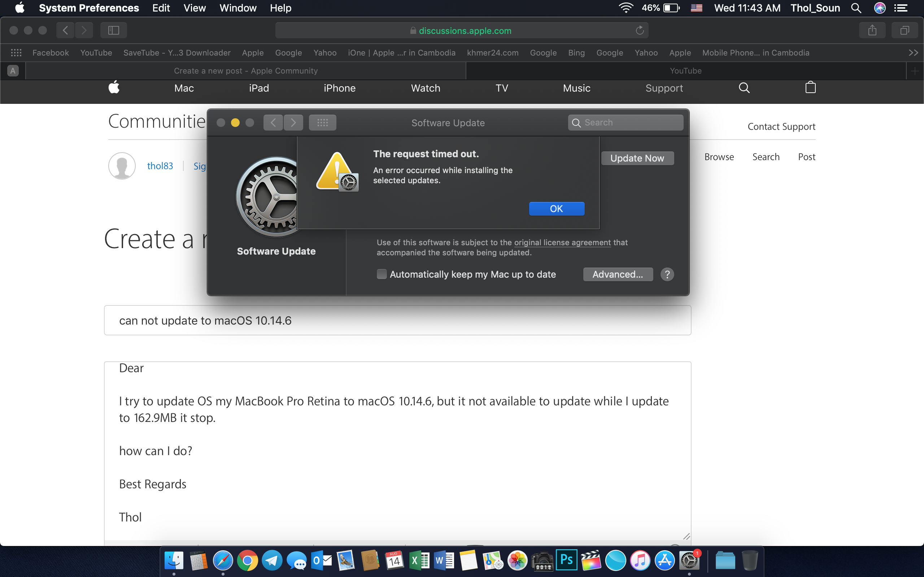This screenshot has width=924, height=577.
Task: Click the Apple site search magnifier icon
Action: (744, 88)
